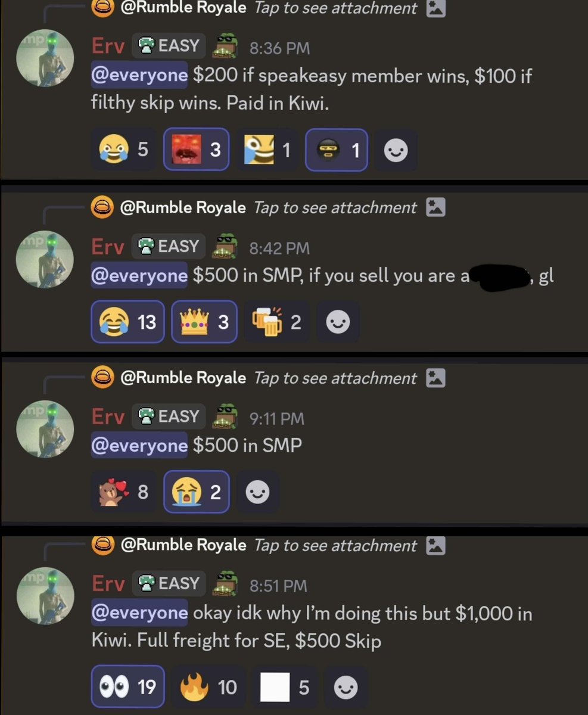Toggle the eyes reaction with 19
Viewport: 588px width, 715px height.
pyautogui.click(x=127, y=687)
